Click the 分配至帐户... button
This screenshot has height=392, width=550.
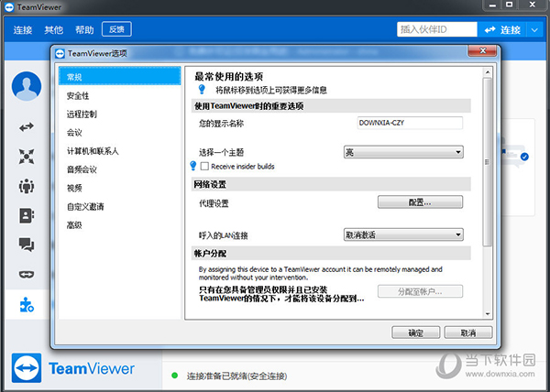coord(420,291)
